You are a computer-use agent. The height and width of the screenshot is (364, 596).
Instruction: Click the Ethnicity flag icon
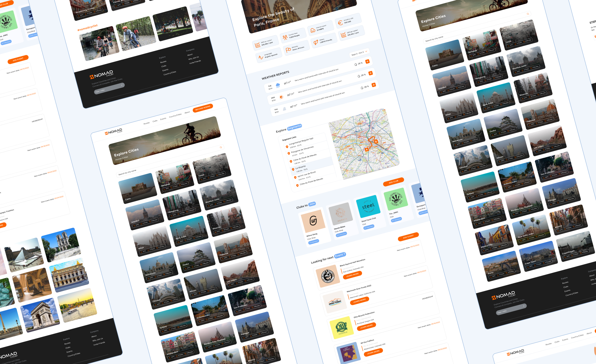point(288,50)
